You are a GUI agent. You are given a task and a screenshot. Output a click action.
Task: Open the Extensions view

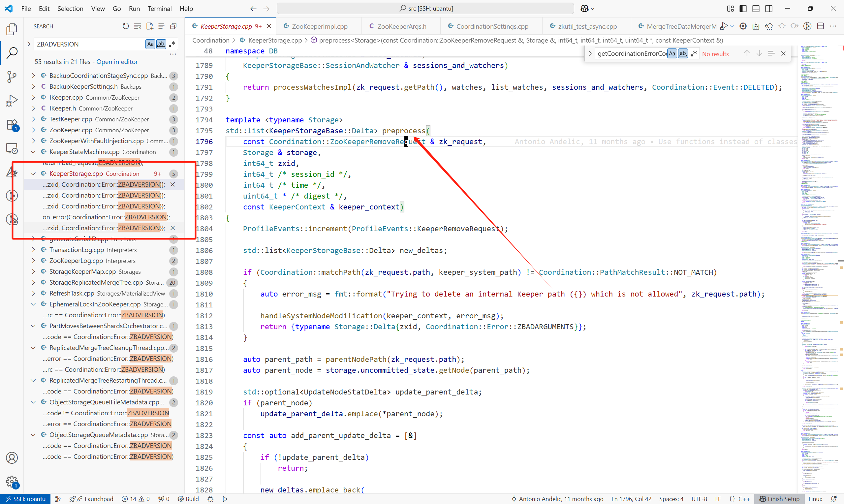(x=12, y=125)
